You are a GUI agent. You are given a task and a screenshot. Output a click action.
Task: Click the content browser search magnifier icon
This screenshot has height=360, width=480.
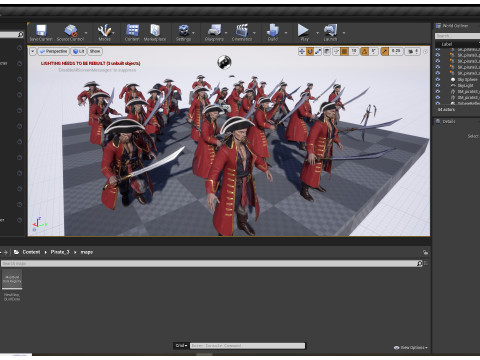[419, 263]
